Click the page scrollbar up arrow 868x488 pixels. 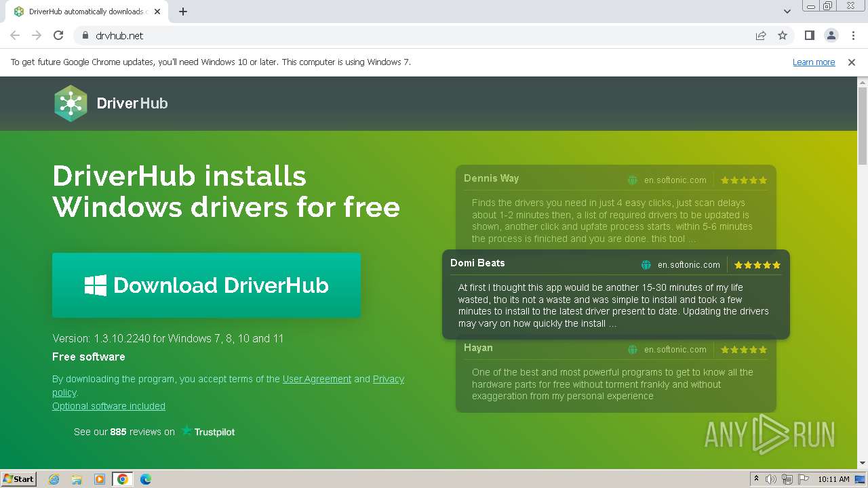click(x=863, y=82)
